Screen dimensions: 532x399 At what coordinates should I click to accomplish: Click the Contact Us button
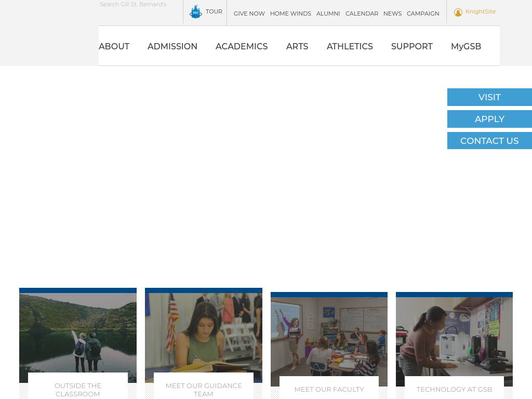(x=489, y=141)
